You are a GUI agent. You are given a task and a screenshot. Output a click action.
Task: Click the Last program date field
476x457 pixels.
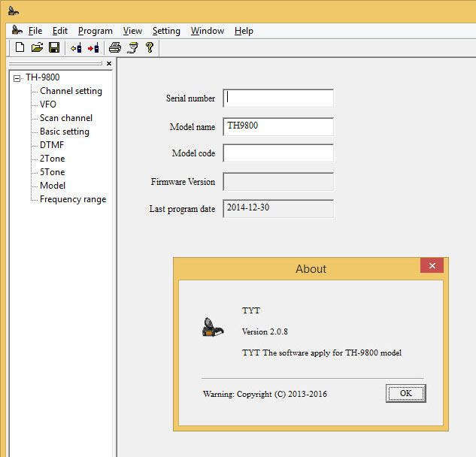pyautogui.click(x=278, y=208)
